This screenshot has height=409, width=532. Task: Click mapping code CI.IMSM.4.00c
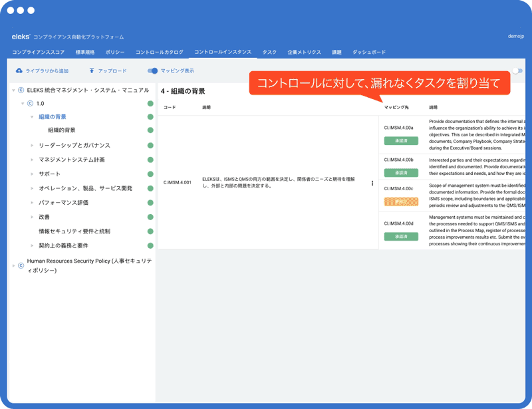(x=398, y=188)
